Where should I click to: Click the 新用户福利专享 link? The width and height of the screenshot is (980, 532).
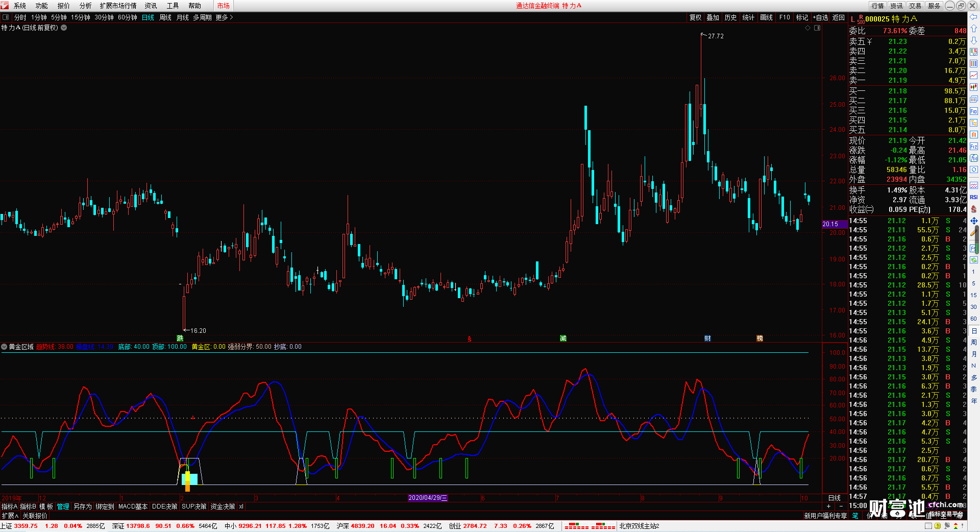pos(825,516)
